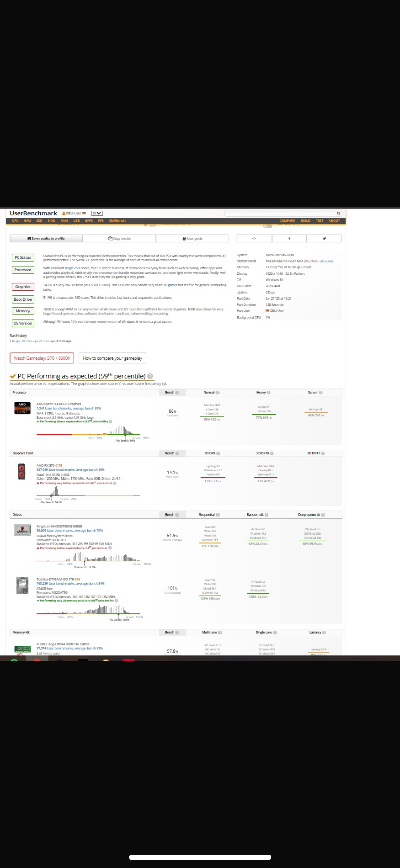
Task: Open help icon next to Multi core
Action: tap(220, 632)
